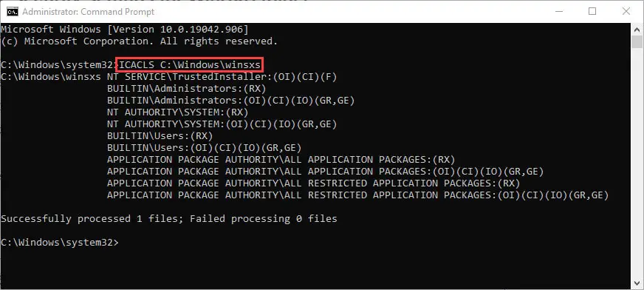The width and height of the screenshot is (644, 290).
Task: Close the Administrator Command Prompt window
Action: (626, 12)
